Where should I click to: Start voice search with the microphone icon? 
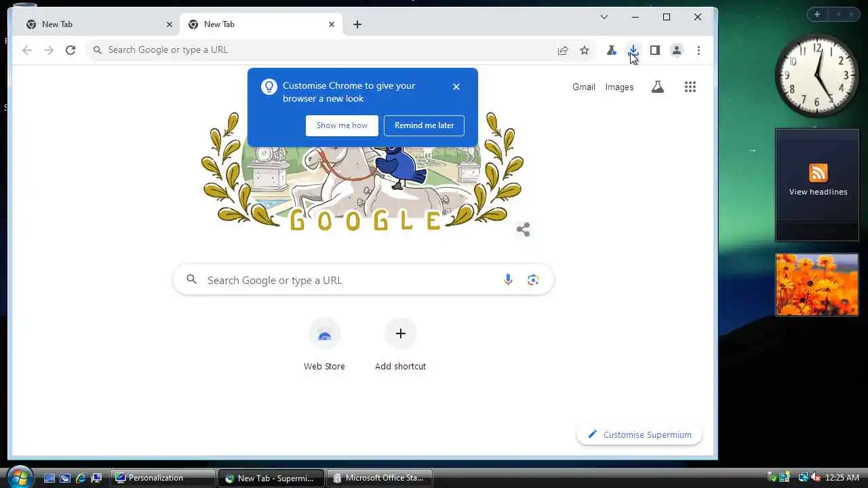pyautogui.click(x=508, y=280)
